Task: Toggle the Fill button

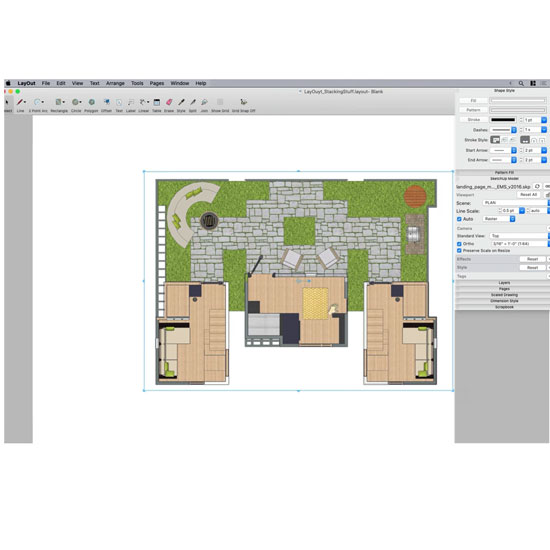Action: pos(473,101)
